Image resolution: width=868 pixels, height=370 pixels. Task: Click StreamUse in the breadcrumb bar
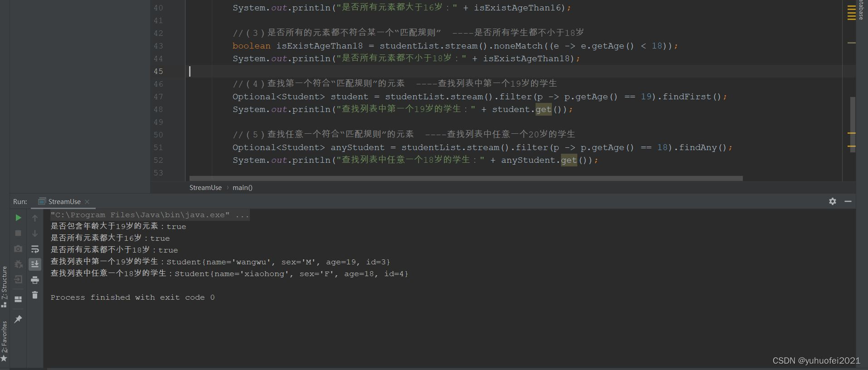click(205, 188)
